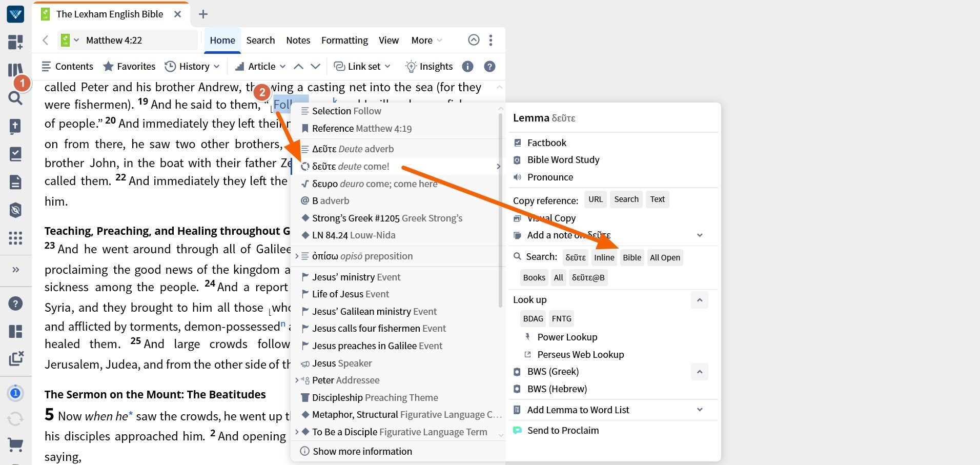The width and height of the screenshot is (980, 465).
Task: Open Bible Word Study
Action: coord(563,159)
